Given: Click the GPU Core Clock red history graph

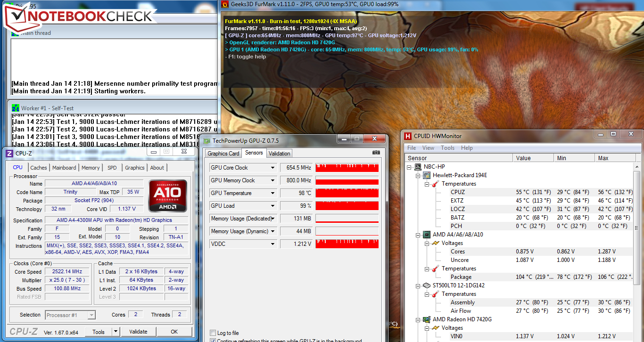Looking at the screenshot, I should 347,168.
